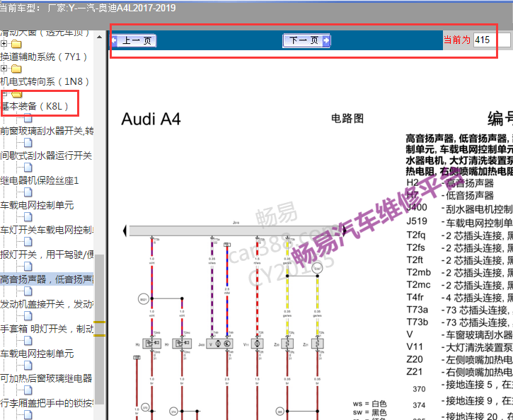Click J400 wiper motor control unit symbol

219,344
